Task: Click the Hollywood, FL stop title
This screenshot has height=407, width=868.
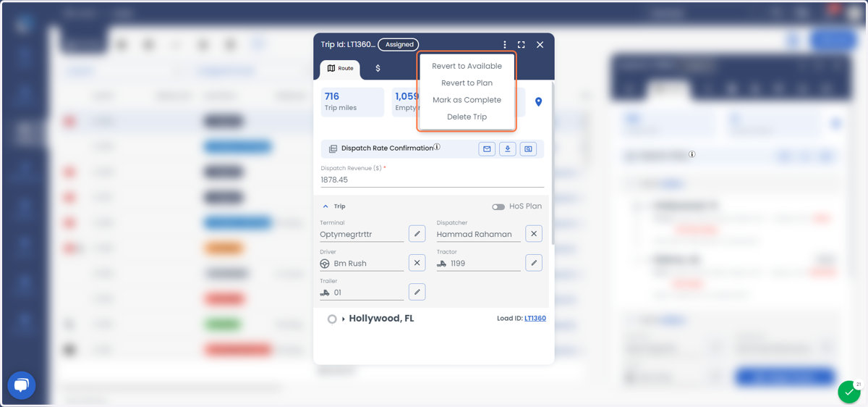Action: point(381,319)
